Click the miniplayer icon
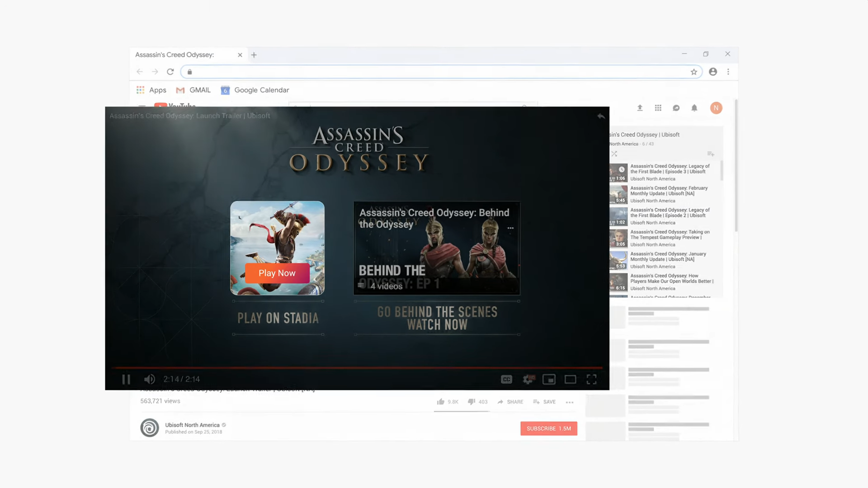The width and height of the screenshot is (868, 488). point(548,379)
